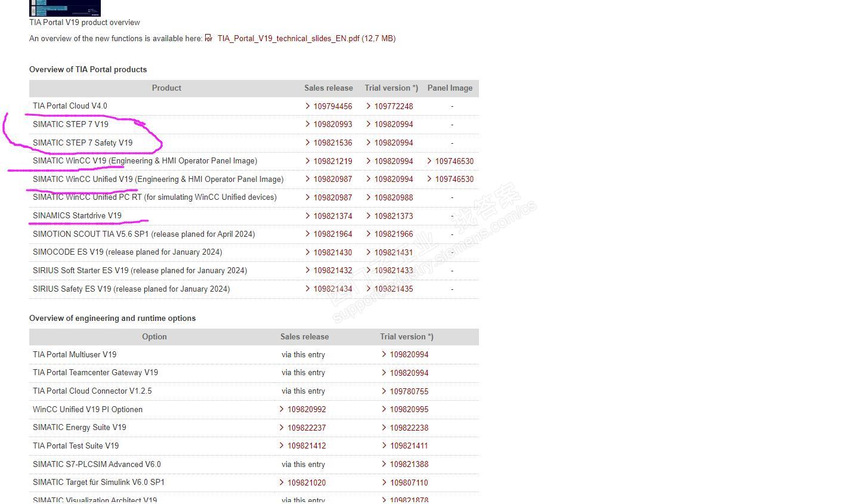Screen dimensions: 857x504
Task: Open trial version 109820988 for WinCC Unified PC RT
Action: 394,197
